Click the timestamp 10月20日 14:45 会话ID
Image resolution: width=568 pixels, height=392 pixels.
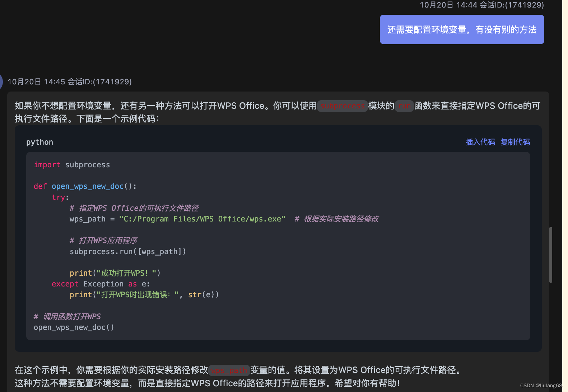point(70,82)
